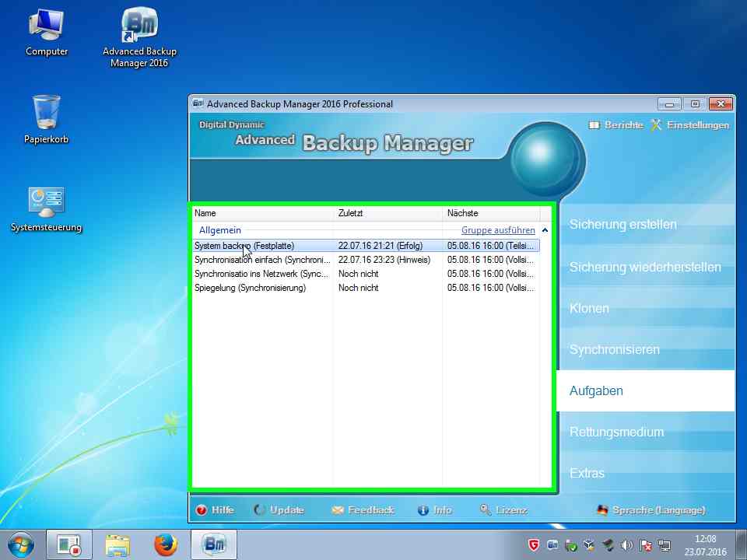Click the Nächste column header

[491, 213]
